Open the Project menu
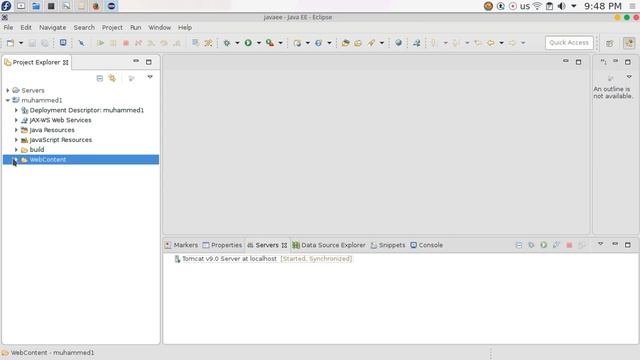Viewport: 640px width, 360px height. [x=112, y=27]
